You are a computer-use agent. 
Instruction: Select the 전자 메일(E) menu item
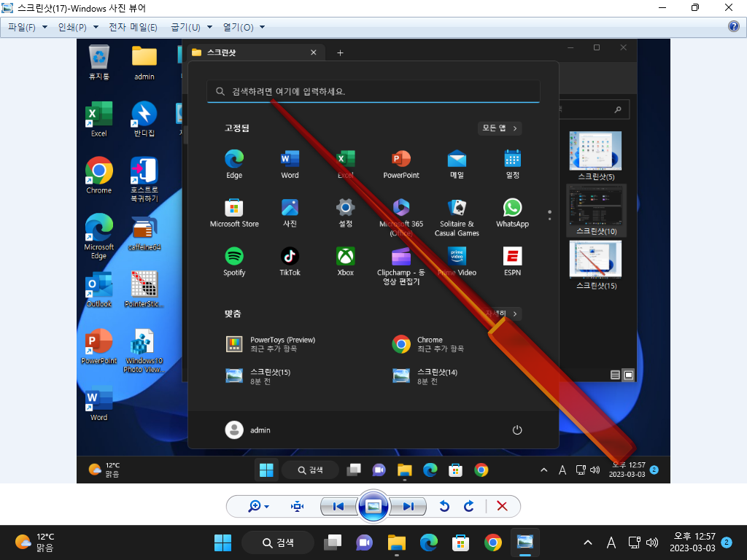(133, 27)
